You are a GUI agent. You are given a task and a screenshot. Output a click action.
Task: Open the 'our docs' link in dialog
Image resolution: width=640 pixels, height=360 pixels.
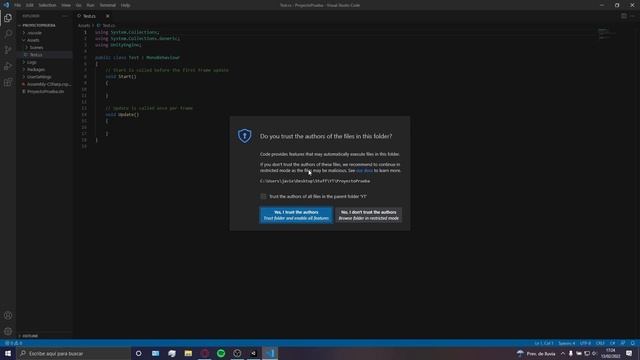364,171
